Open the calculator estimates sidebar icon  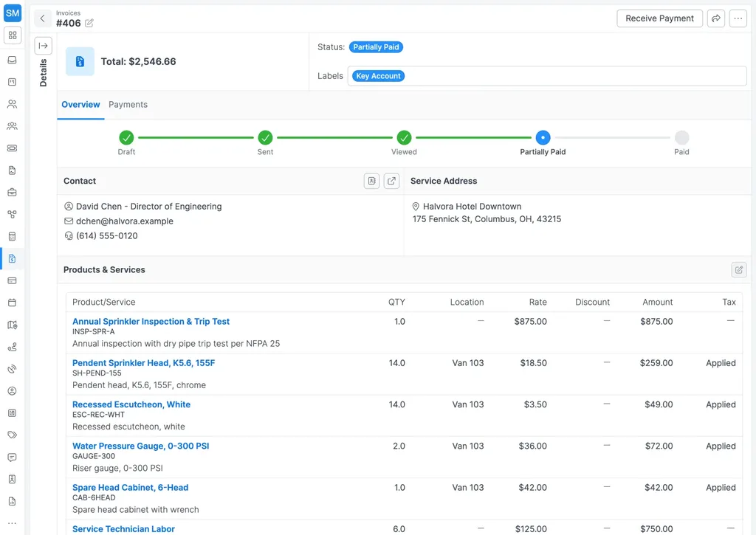(12, 236)
